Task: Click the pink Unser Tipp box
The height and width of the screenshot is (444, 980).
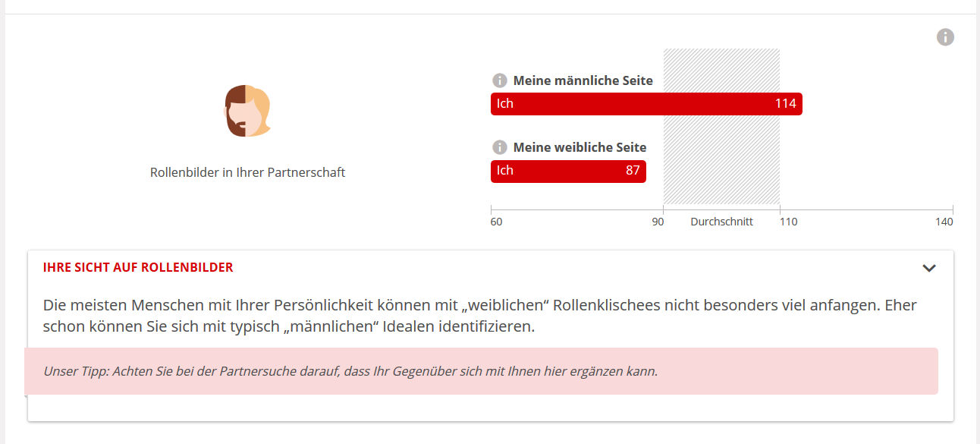Action: point(481,371)
